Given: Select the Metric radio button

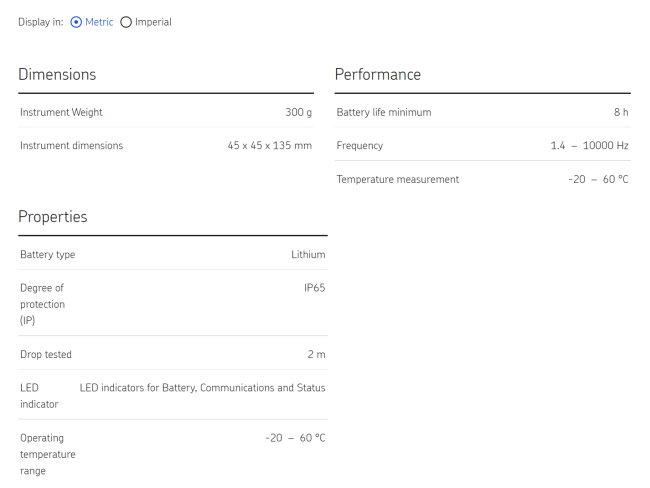Looking at the screenshot, I should click(77, 22).
